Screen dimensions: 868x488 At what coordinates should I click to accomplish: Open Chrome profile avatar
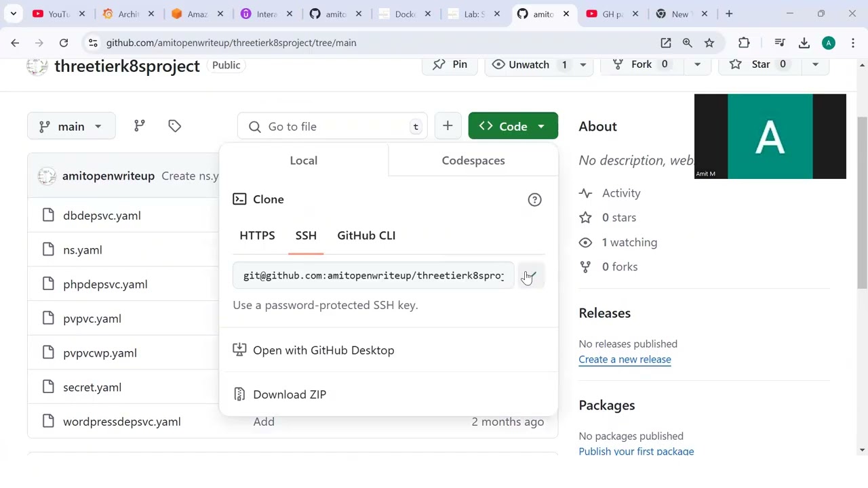point(829,43)
